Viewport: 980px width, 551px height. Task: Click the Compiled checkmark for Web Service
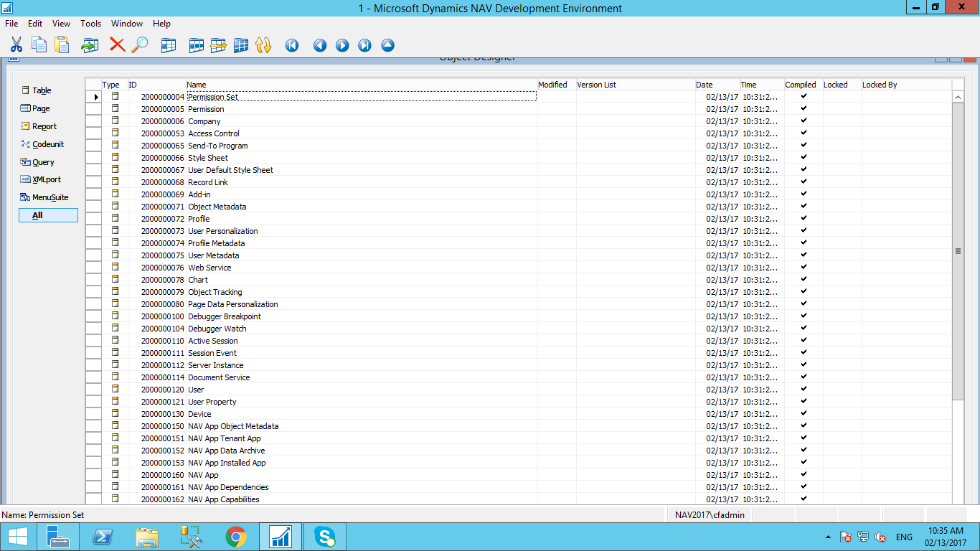click(x=804, y=267)
